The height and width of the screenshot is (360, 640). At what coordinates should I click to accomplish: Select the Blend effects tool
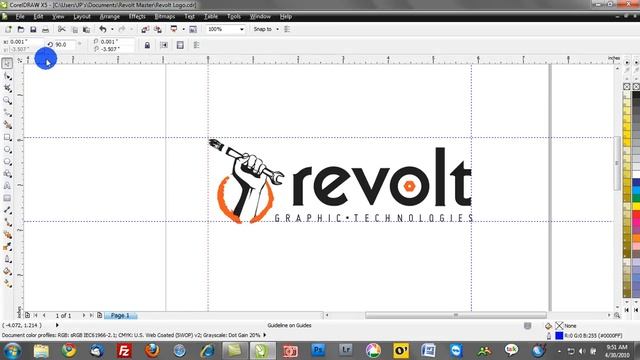[7, 235]
